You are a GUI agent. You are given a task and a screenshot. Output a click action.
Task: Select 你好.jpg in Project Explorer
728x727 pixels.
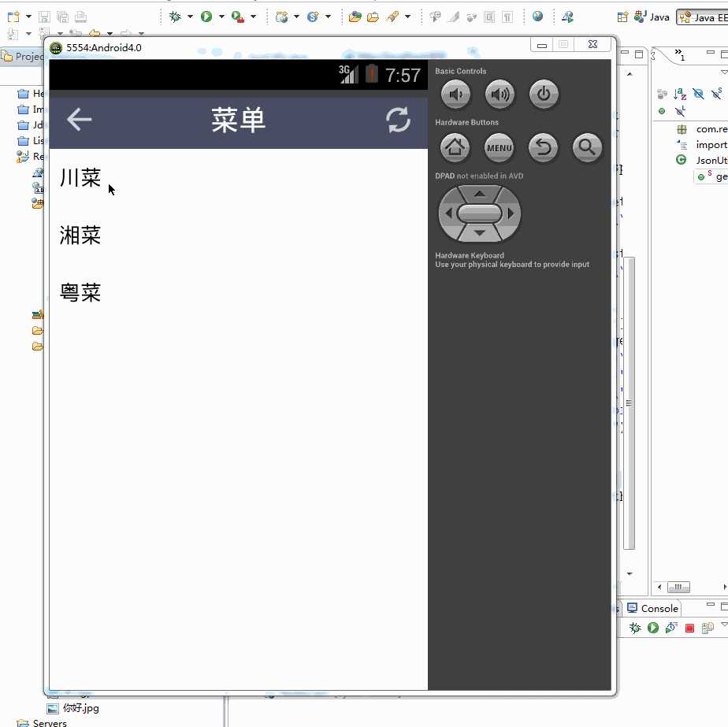tap(73, 708)
